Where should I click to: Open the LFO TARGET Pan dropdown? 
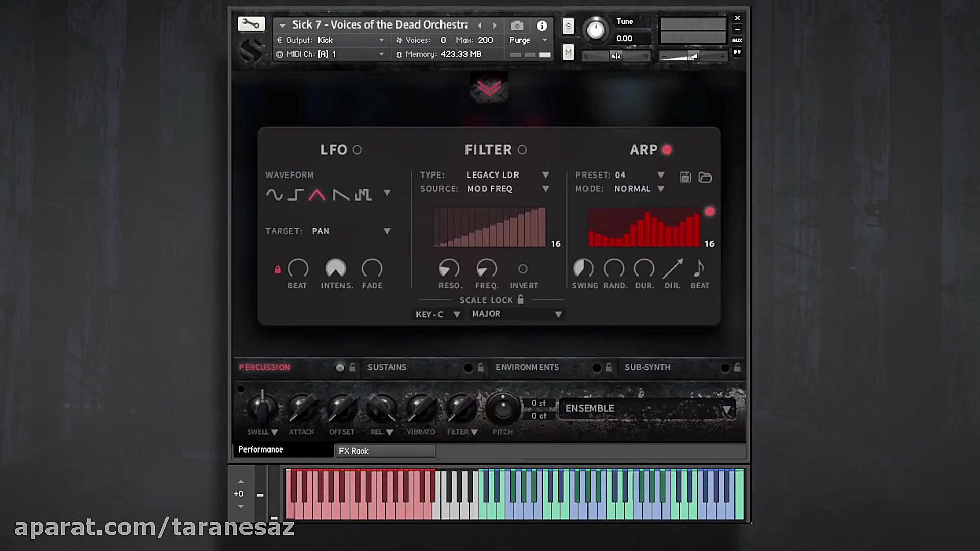click(x=387, y=231)
